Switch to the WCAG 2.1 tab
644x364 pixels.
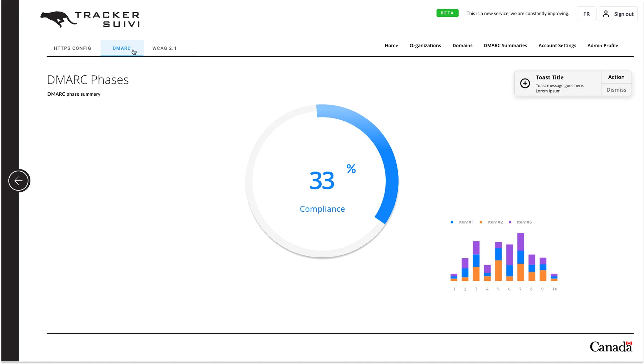click(x=165, y=48)
